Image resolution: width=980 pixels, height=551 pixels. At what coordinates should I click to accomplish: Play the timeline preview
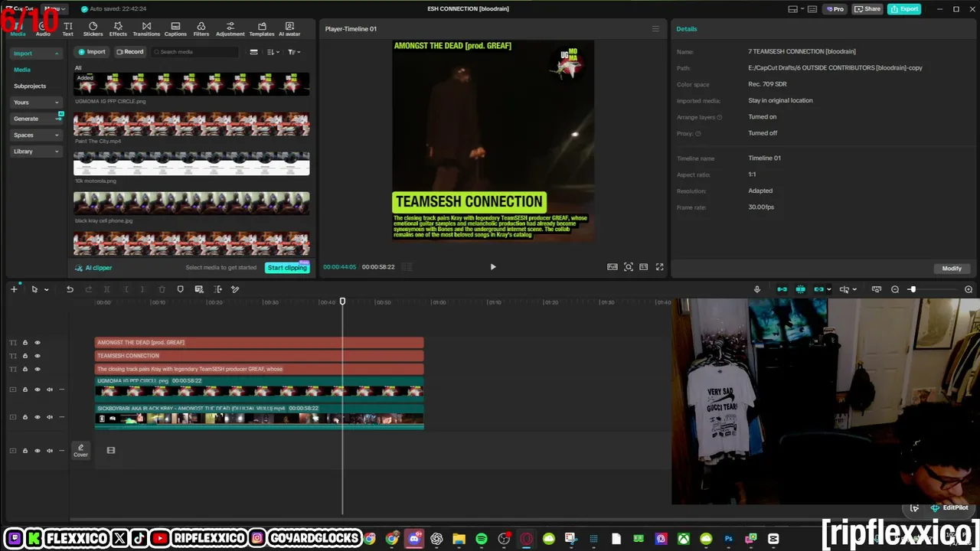(493, 267)
